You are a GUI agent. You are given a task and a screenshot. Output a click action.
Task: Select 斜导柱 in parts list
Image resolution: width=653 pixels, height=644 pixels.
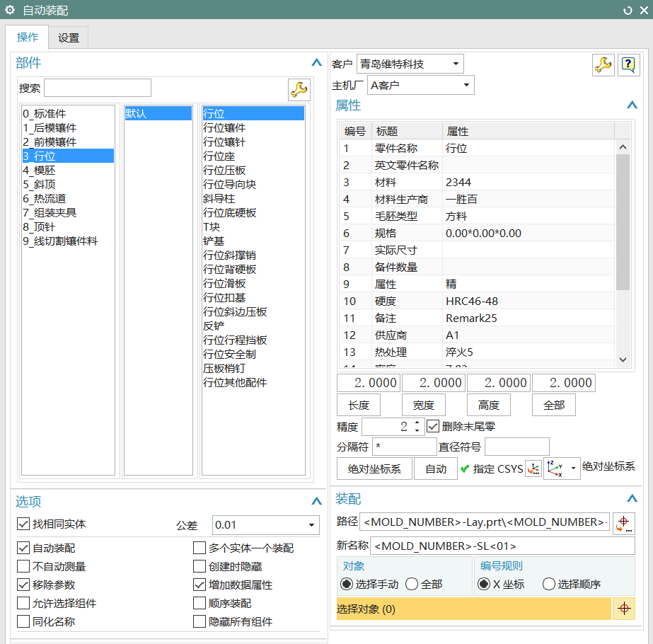(253, 199)
